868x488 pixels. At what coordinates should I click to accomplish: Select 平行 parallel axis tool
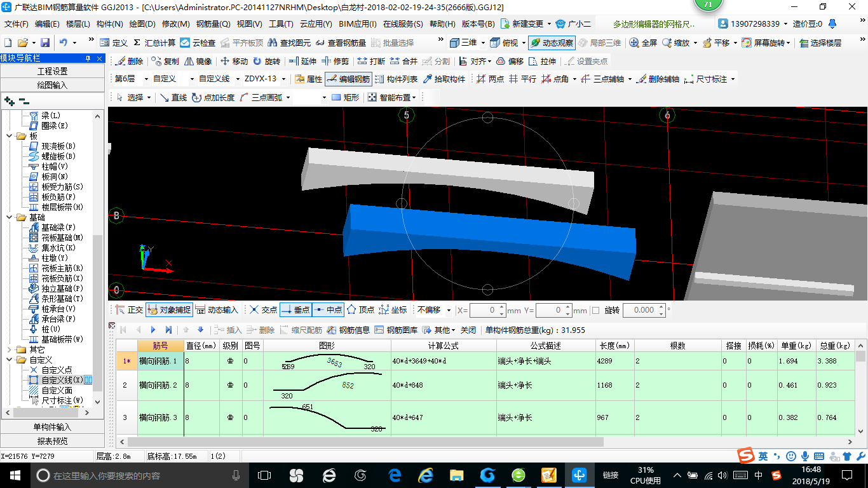pos(522,79)
